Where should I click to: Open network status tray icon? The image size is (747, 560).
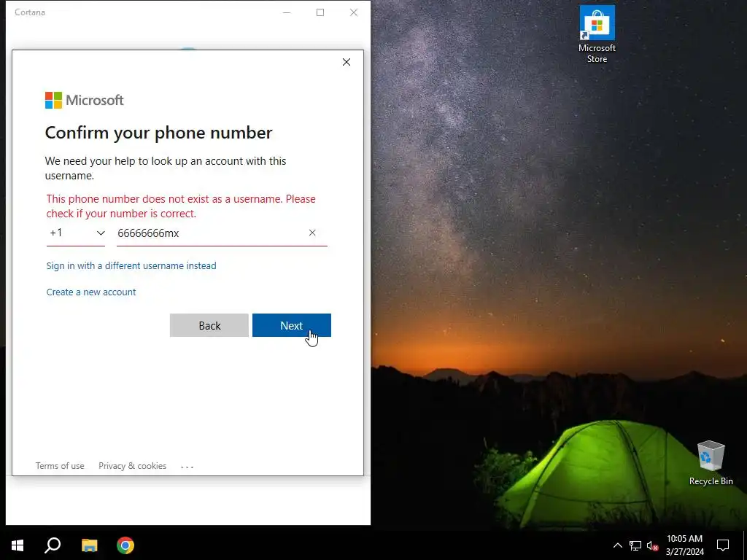click(635, 545)
